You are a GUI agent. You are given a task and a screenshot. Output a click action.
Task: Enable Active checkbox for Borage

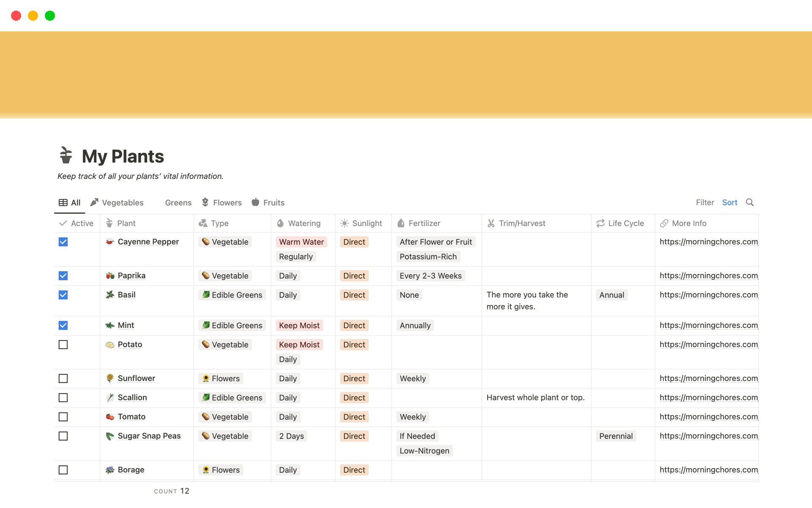[x=63, y=470]
